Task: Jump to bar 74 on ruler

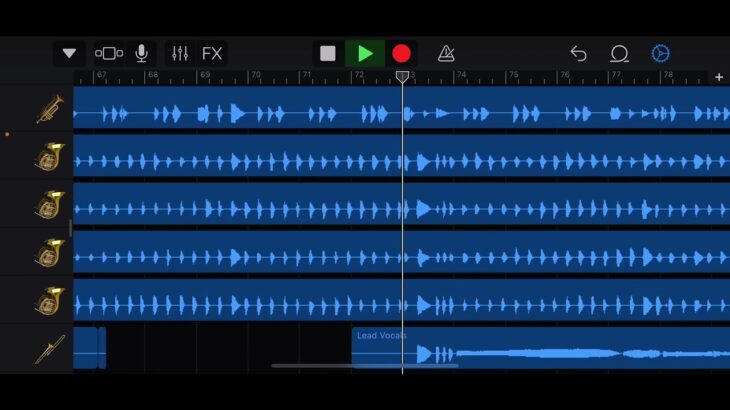Action: point(461,75)
